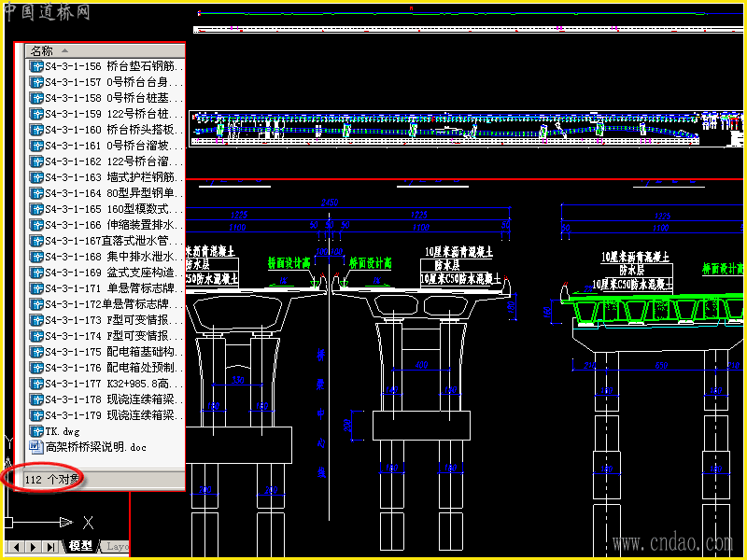Go to previous layout tab arrow
The width and height of the screenshot is (747, 560).
pos(17,547)
